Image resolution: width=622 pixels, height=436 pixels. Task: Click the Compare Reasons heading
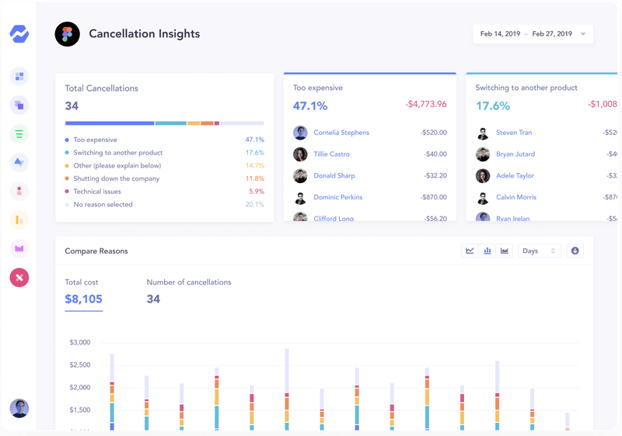(x=96, y=251)
